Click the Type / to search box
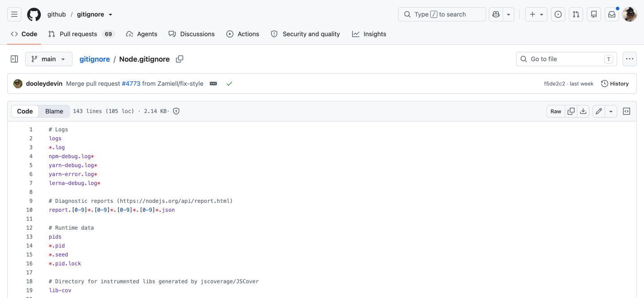The height and width of the screenshot is (298, 644). coord(442,14)
